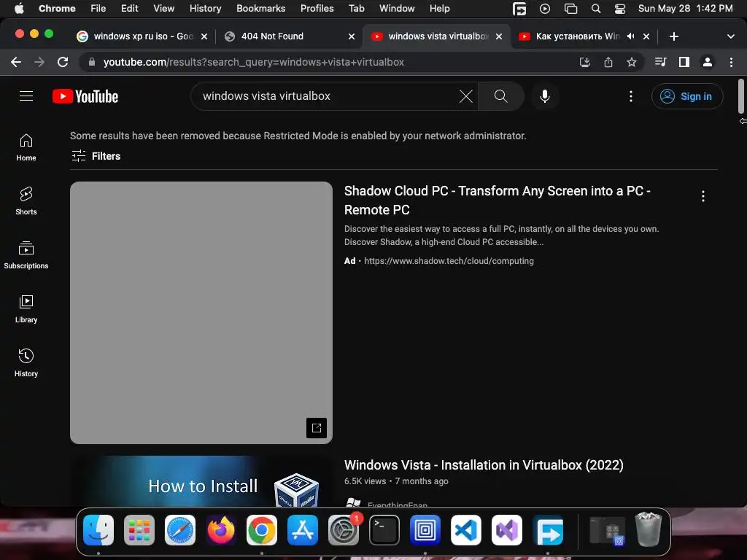Mute audio on the Как установить tab

point(631,36)
